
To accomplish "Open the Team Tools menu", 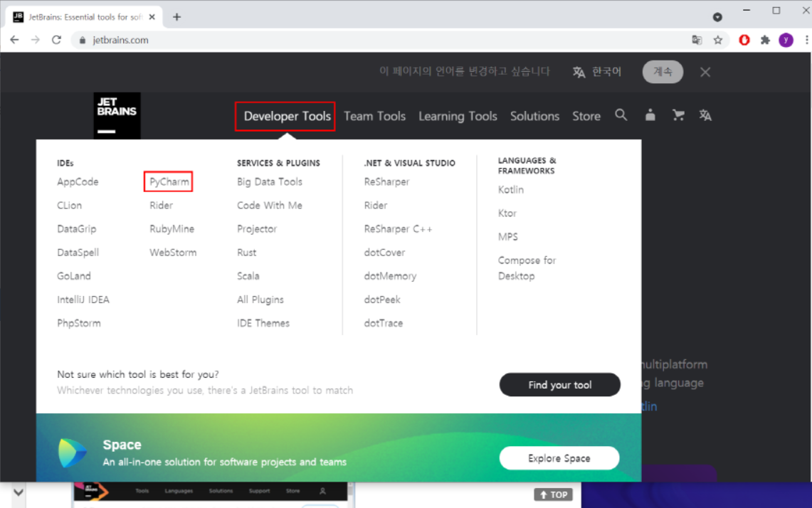I will pos(374,116).
